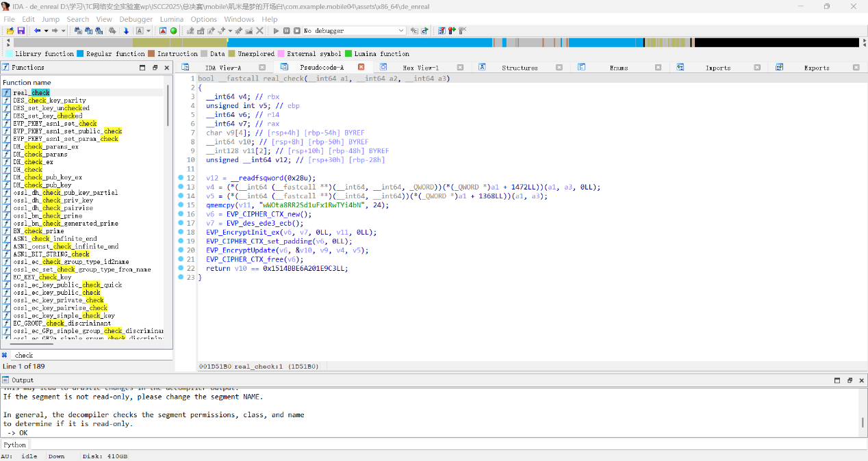Save the database with the floppy icon

(21, 31)
